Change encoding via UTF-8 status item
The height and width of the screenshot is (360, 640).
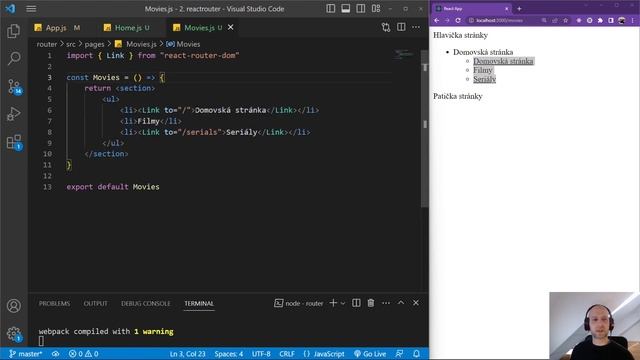coord(261,354)
